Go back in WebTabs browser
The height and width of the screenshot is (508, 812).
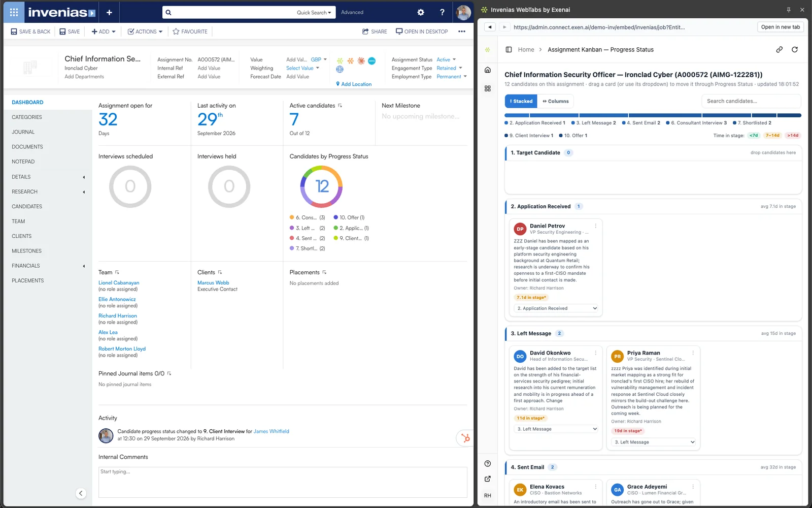pyautogui.click(x=490, y=27)
